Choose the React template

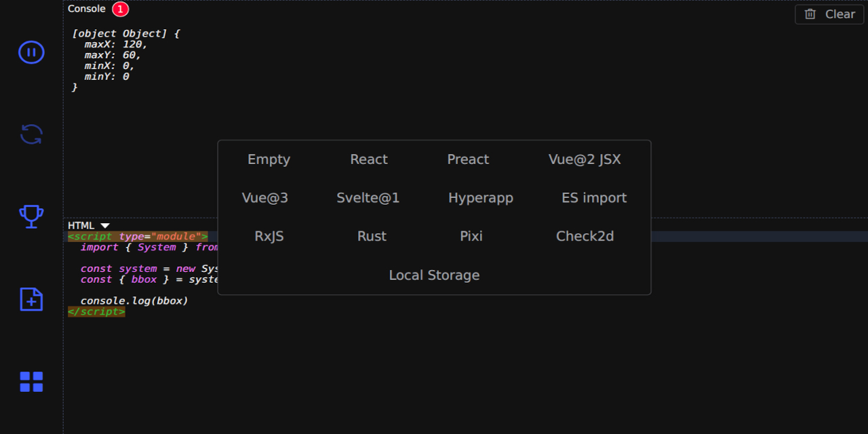pos(369,159)
